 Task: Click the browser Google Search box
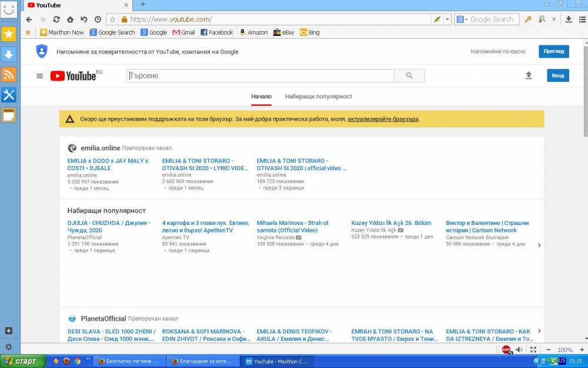pyautogui.click(x=493, y=19)
